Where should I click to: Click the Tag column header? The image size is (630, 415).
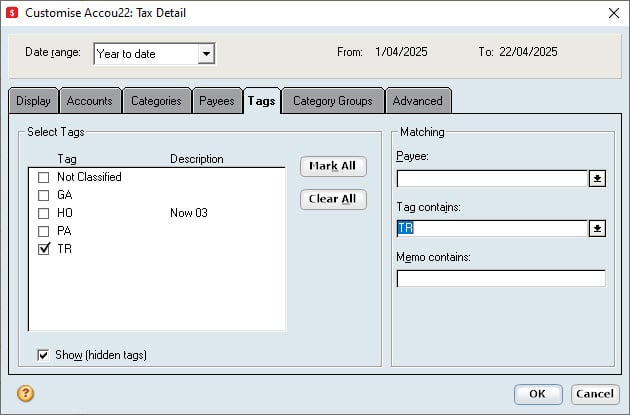(67, 159)
